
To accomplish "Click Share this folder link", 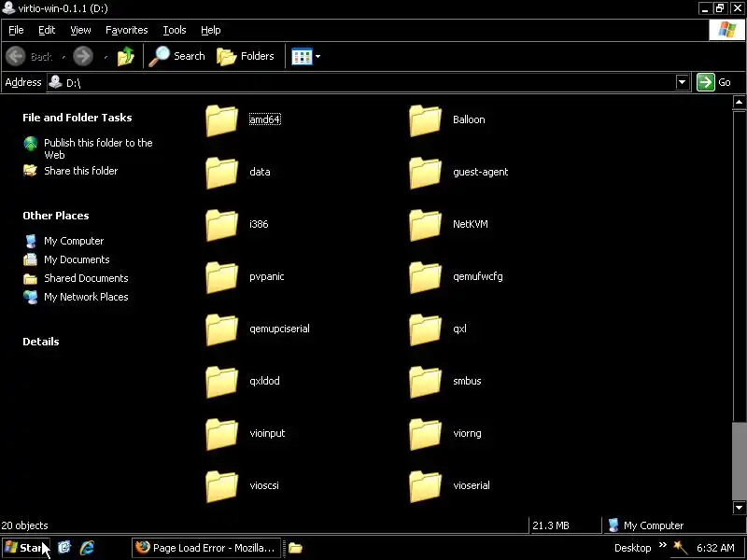I will [x=81, y=171].
